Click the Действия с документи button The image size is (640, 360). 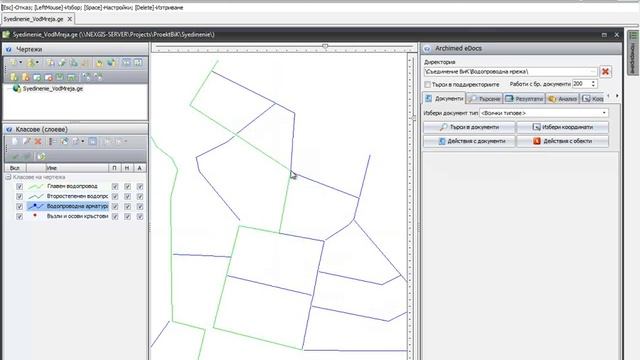469,141
